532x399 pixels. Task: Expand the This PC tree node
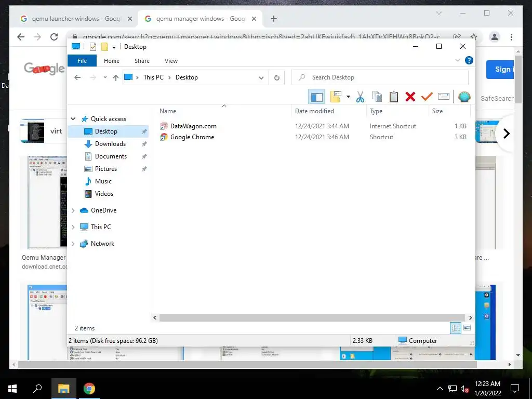click(x=73, y=227)
